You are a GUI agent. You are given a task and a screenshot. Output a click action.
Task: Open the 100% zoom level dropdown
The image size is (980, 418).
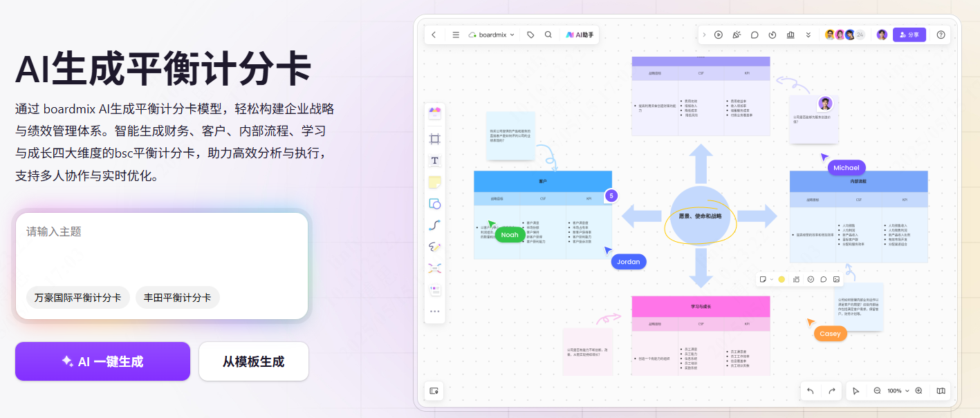(x=897, y=391)
